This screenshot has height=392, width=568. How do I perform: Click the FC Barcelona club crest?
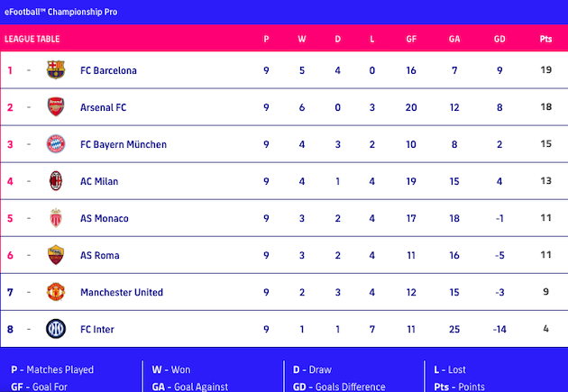tap(56, 70)
